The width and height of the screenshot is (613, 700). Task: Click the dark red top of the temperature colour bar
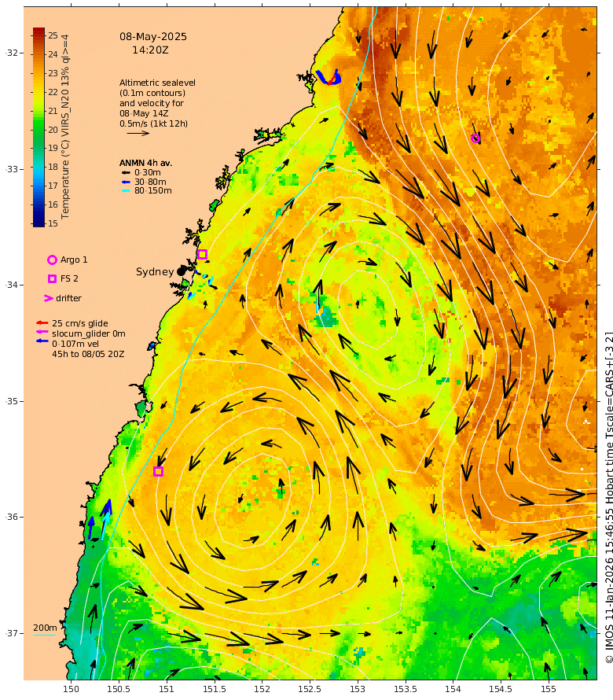[39, 31]
